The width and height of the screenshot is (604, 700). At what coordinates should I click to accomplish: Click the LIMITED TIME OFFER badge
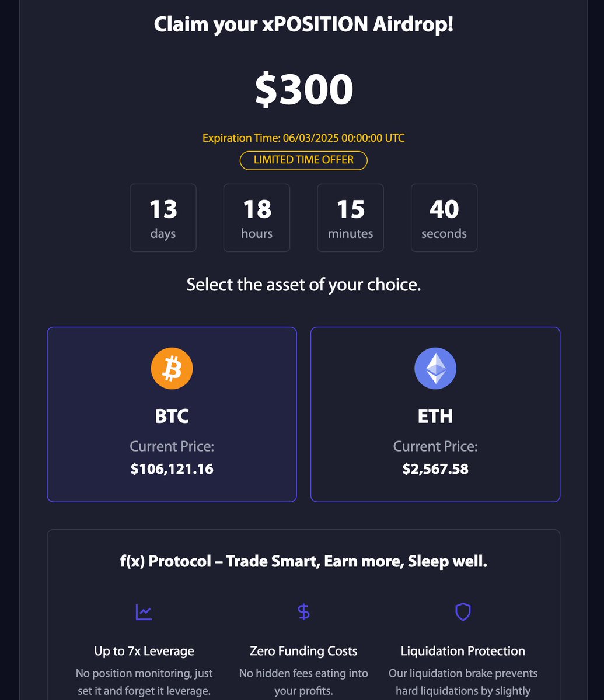coord(303,160)
